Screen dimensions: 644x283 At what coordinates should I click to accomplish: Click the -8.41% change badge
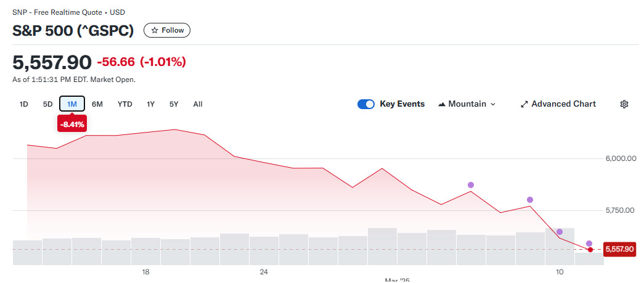[72, 125]
